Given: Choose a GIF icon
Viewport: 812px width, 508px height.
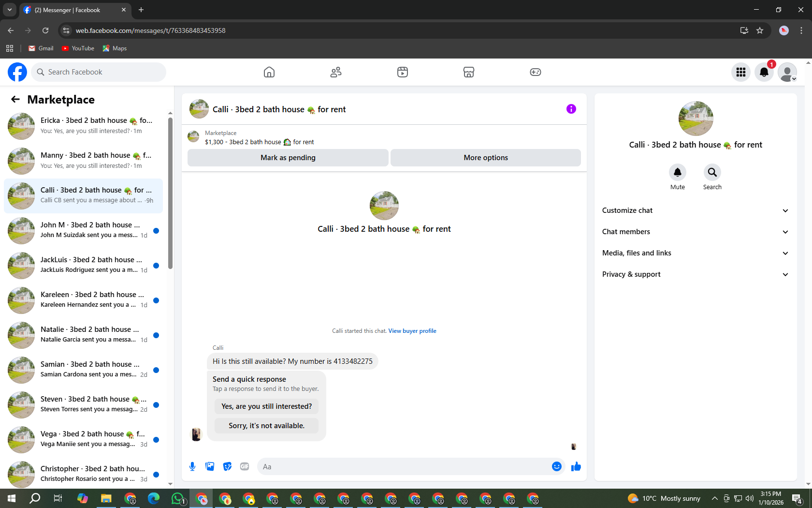Looking at the screenshot, I should pos(245,466).
